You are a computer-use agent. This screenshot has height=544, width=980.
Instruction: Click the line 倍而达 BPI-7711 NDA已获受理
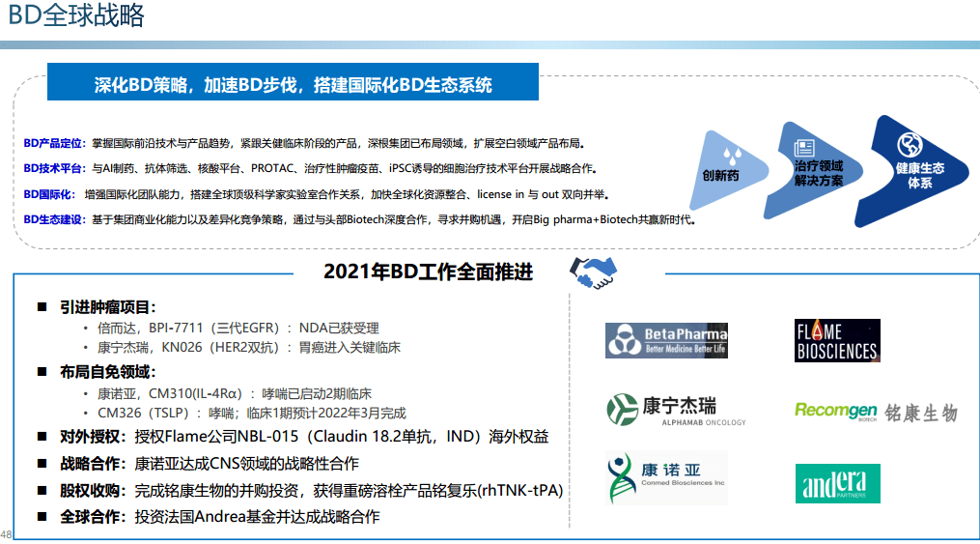(x=238, y=328)
